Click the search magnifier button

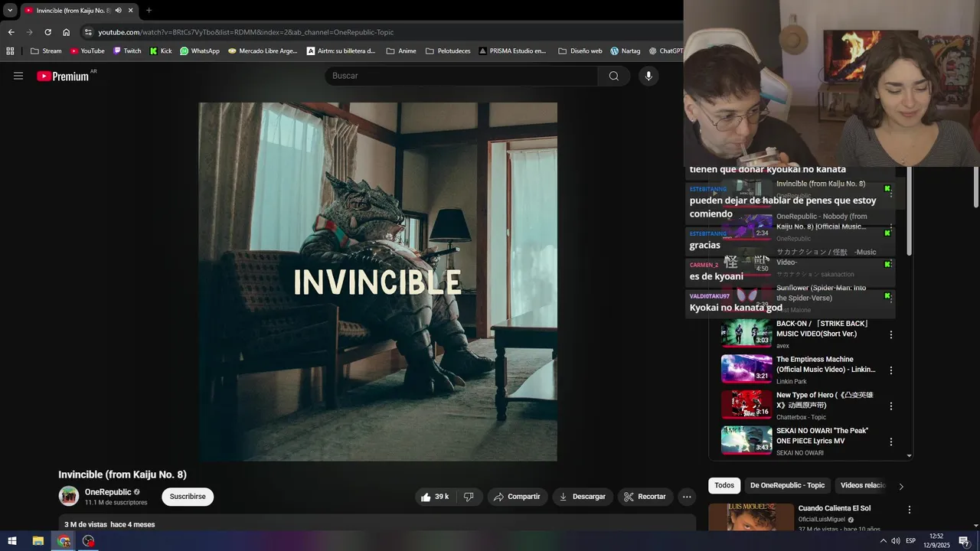click(x=614, y=76)
